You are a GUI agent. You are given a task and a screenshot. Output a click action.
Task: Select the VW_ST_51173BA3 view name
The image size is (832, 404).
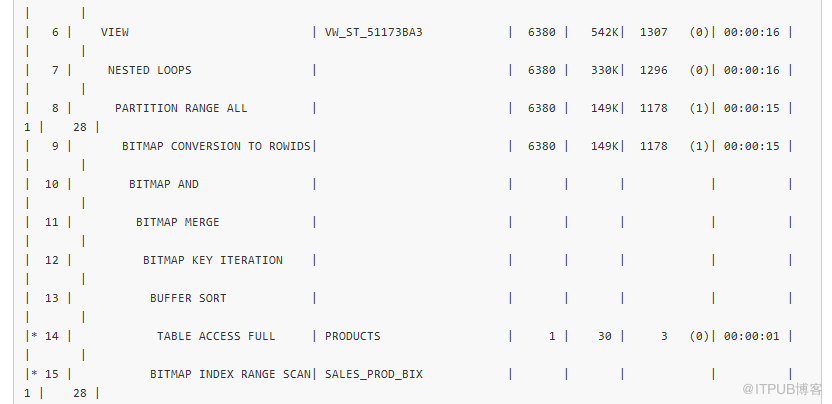click(374, 32)
